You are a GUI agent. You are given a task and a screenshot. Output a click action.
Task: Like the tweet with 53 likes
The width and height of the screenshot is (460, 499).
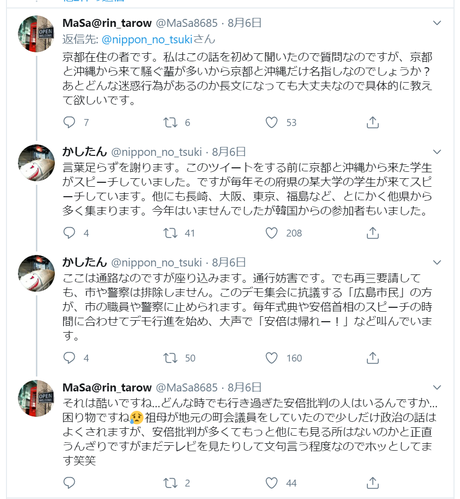coord(271,123)
